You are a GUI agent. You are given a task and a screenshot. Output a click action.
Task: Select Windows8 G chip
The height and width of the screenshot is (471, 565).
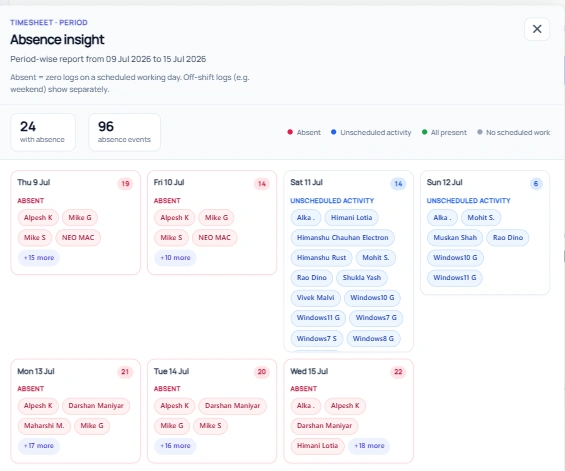(x=373, y=339)
